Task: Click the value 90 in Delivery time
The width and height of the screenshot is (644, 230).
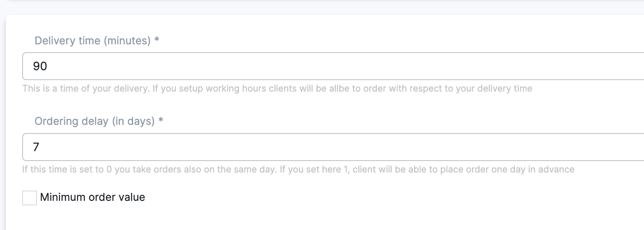Action: 40,66
